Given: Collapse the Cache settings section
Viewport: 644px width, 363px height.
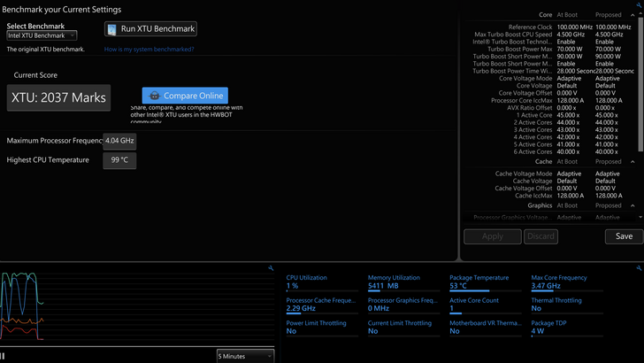Looking at the screenshot, I should click(x=632, y=162).
